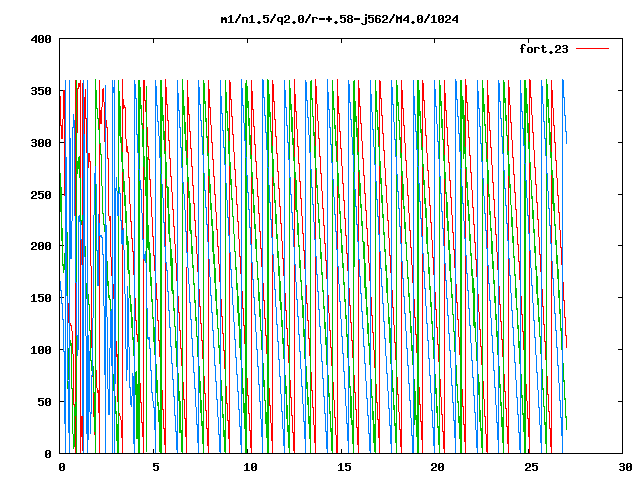The height and width of the screenshot is (480, 640).
Task: Click the red legend line sample
Action: pos(592,49)
